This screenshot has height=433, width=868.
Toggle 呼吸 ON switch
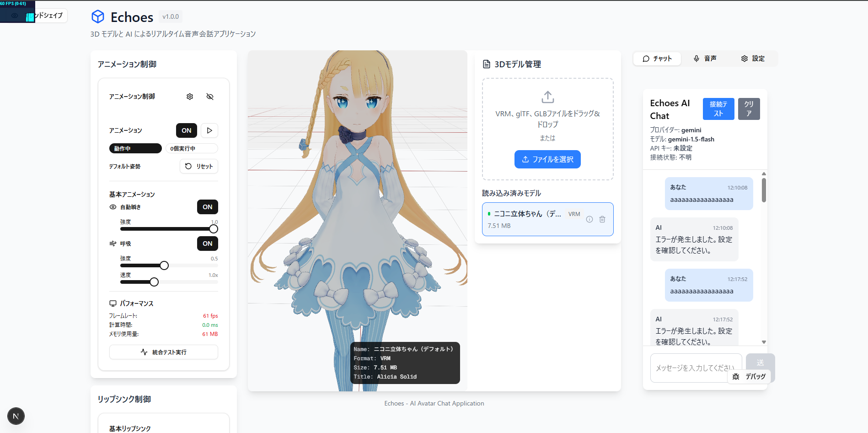208,244
